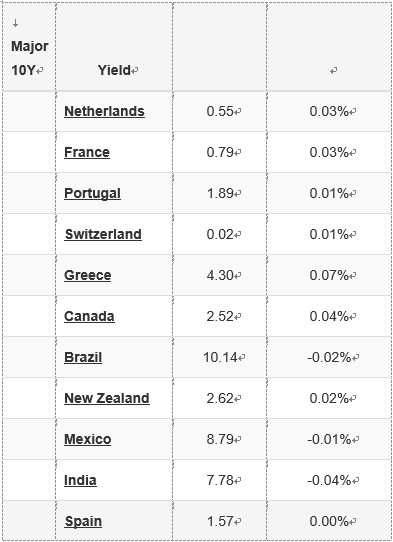Screen dimensions: 393x542
Task: Open the France link
Action: click(x=87, y=152)
